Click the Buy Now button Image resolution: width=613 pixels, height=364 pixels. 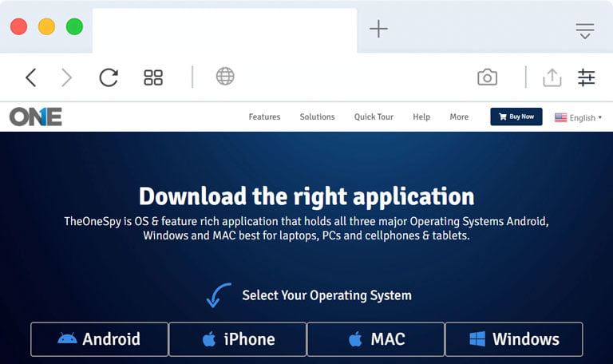(x=516, y=117)
